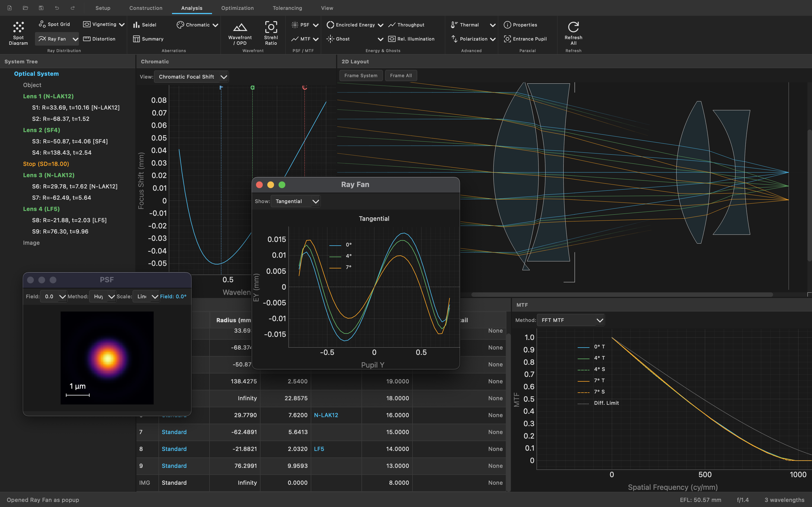
Task: Change the Ray Fan Show option from Tangential
Action: tap(295, 201)
